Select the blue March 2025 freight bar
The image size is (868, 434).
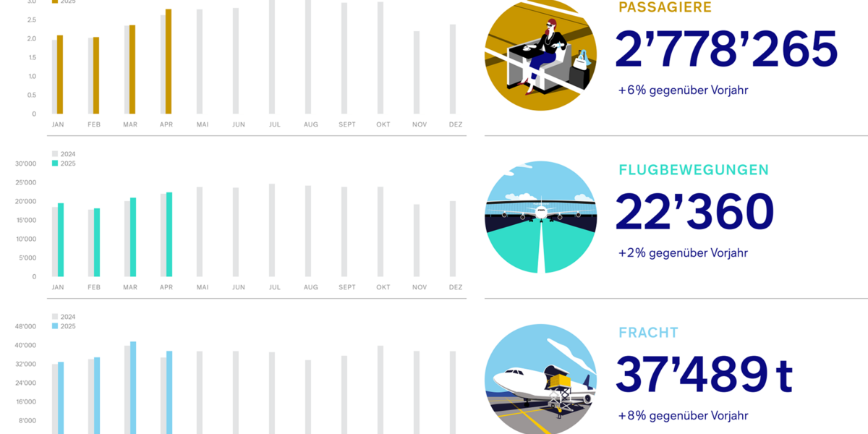coord(132,388)
